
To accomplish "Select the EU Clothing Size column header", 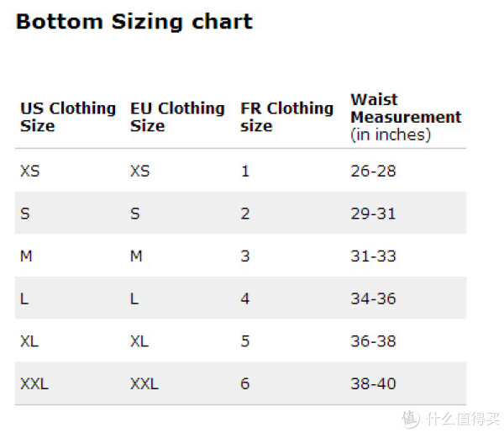I will 177,117.
